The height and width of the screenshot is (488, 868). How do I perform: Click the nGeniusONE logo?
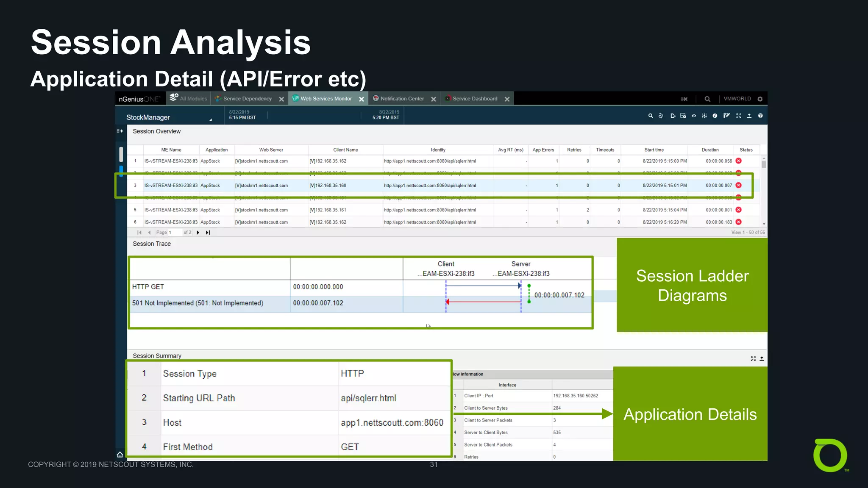(x=139, y=99)
